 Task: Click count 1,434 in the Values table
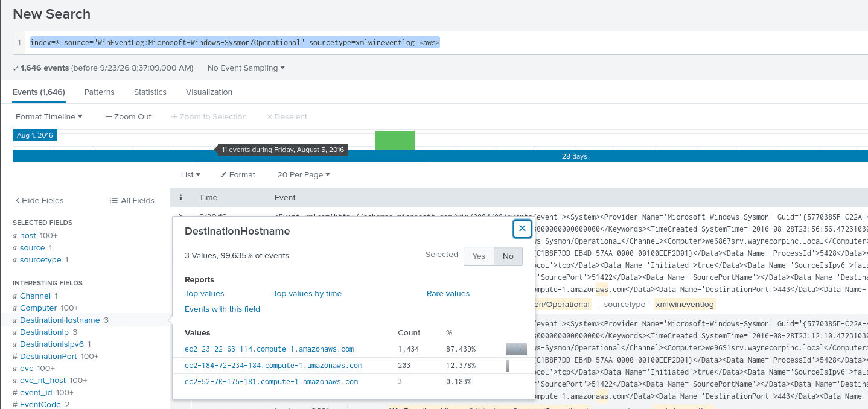408,349
